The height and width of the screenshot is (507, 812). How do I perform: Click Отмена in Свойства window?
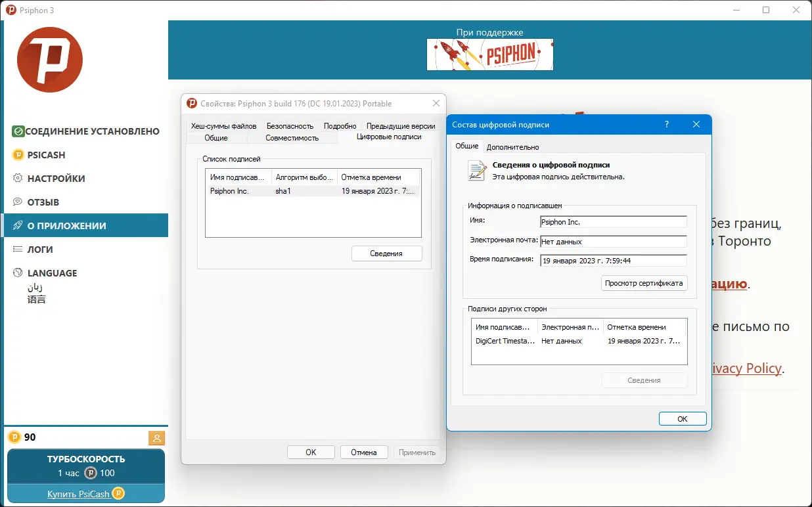point(364,452)
